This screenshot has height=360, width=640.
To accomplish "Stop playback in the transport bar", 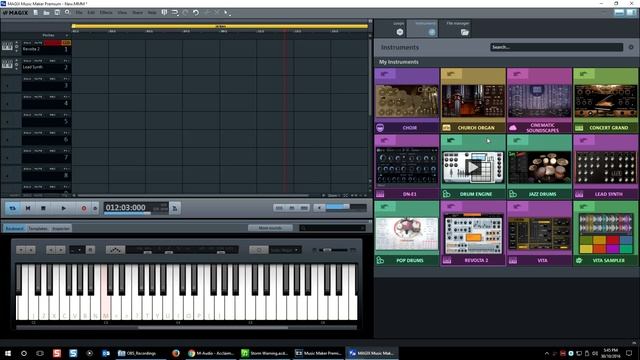I will tap(43, 208).
